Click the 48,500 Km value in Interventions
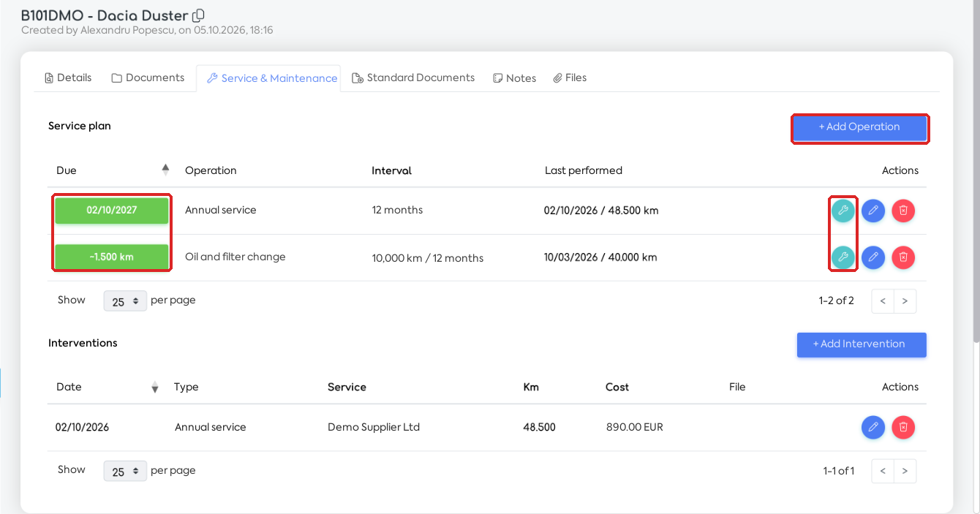Image resolution: width=980 pixels, height=514 pixels. [x=540, y=427]
